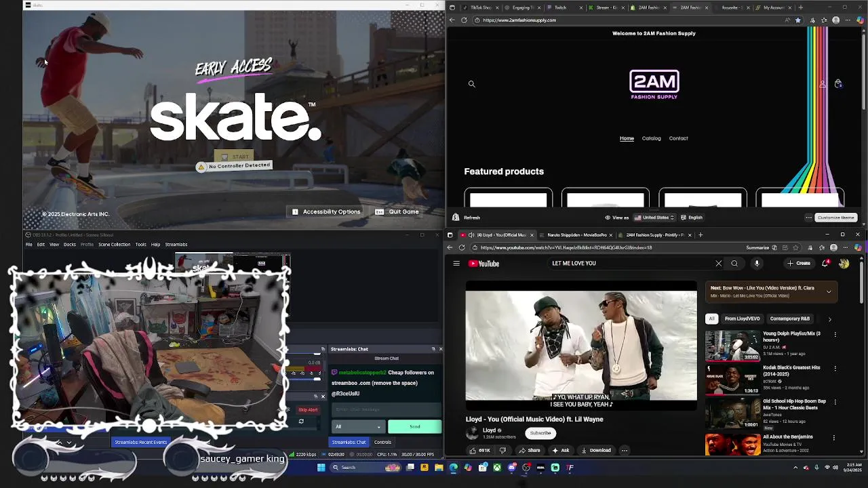
Task: Switch to the Naruto Shippuden MovieBoxPro tab
Action: click(x=575, y=235)
